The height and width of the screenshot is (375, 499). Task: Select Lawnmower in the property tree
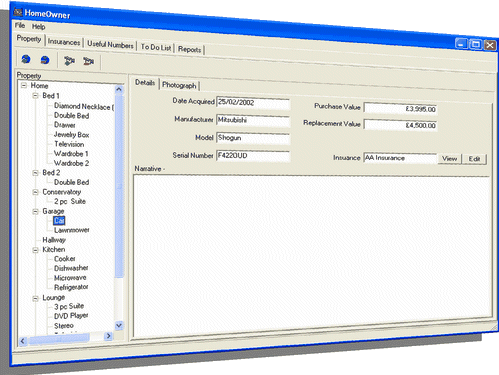tap(72, 230)
